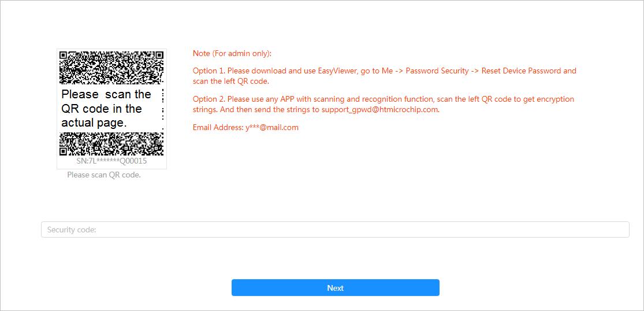This screenshot has width=644, height=311.
Task: Click the top-right QR finder square
Action: click(x=158, y=57)
